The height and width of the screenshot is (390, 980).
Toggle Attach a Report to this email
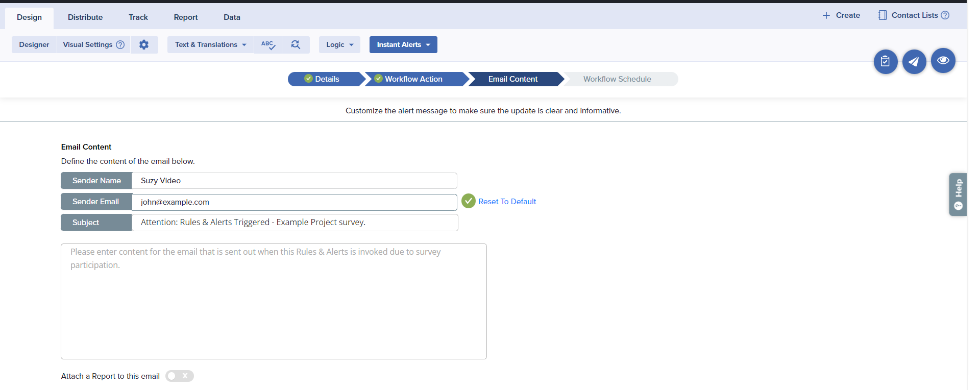point(179,376)
